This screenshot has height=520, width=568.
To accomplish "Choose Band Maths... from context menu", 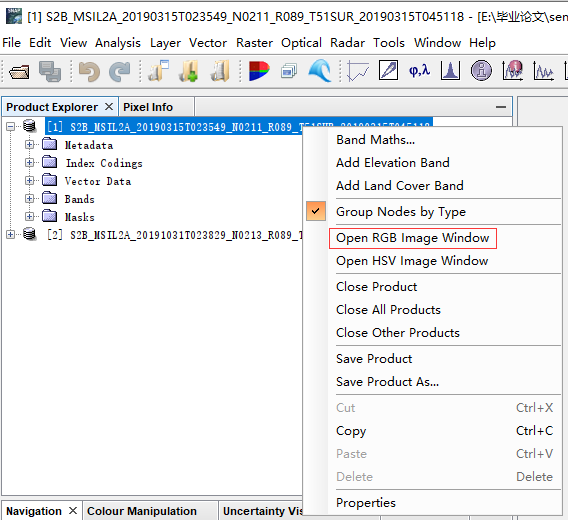I will 375,140.
